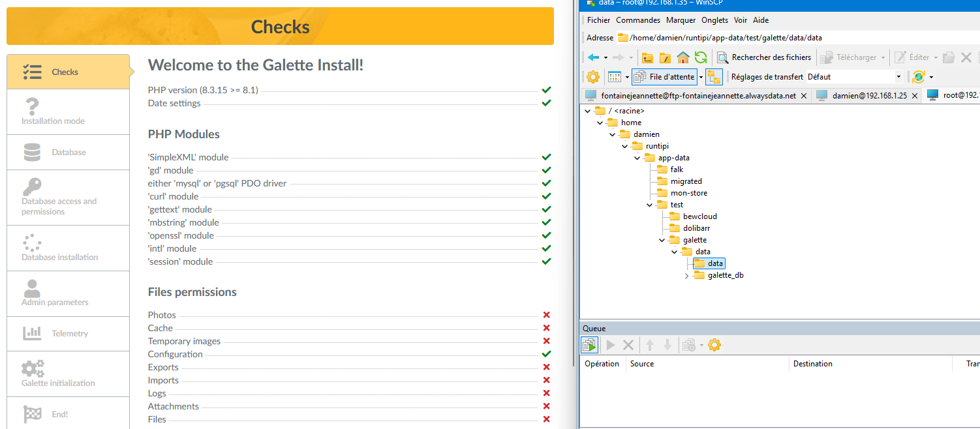Open the Commandes menu
Viewport: 980px width, 429px height.
(x=638, y=20)
